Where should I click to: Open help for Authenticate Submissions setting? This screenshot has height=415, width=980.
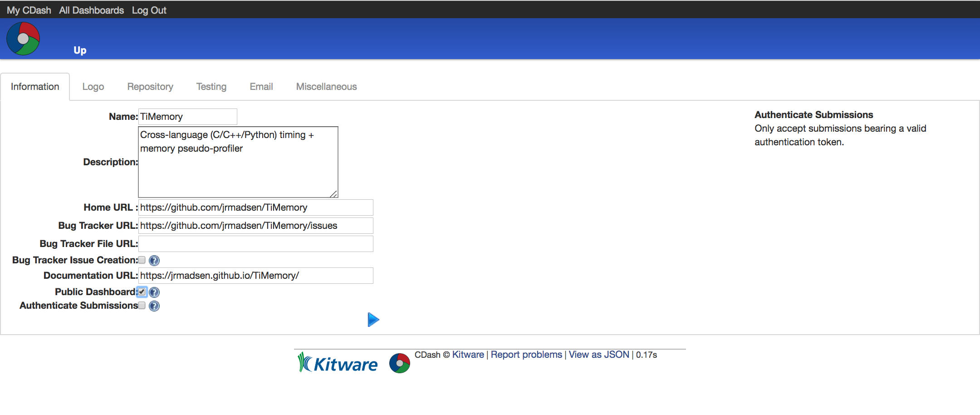[x=154, y=306]
